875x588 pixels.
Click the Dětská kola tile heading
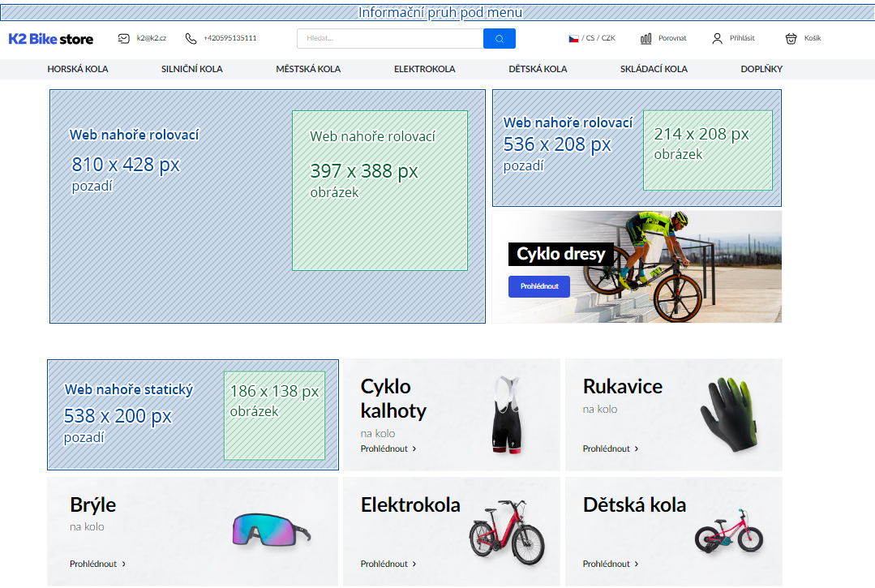pos(634,505)
